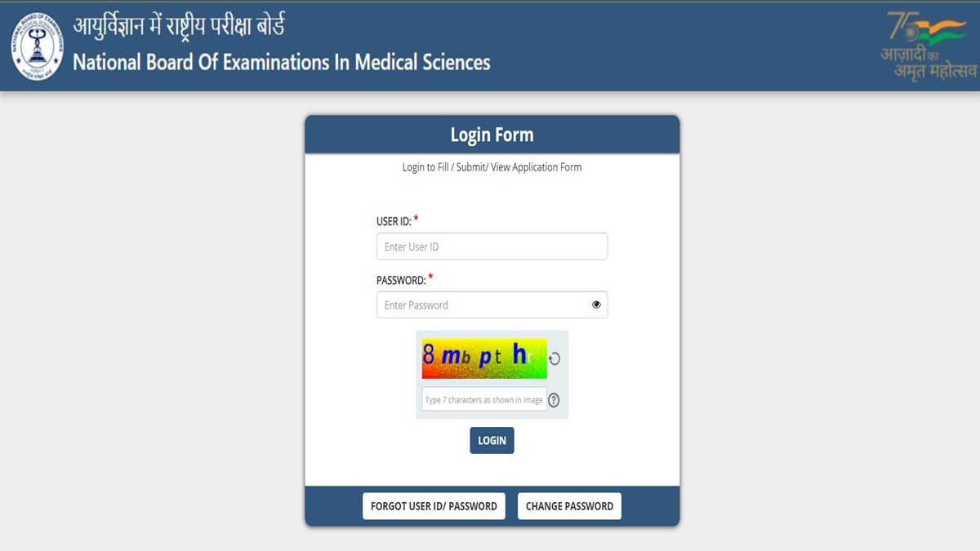Click the Login Form heading

coord(492,135)
